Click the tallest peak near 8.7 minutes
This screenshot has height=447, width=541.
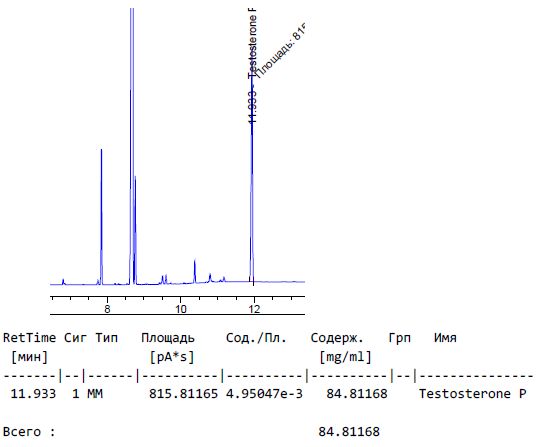tap(131, 145)
